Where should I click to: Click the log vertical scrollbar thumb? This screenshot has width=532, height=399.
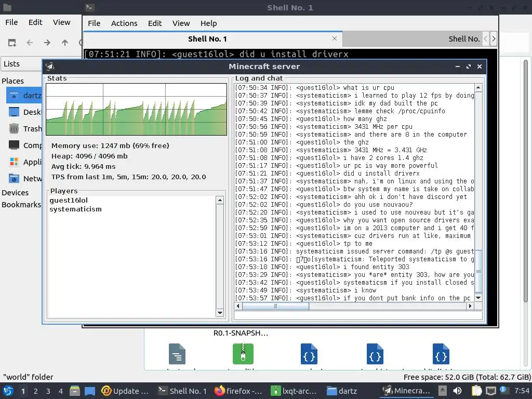tap(478, 271)
